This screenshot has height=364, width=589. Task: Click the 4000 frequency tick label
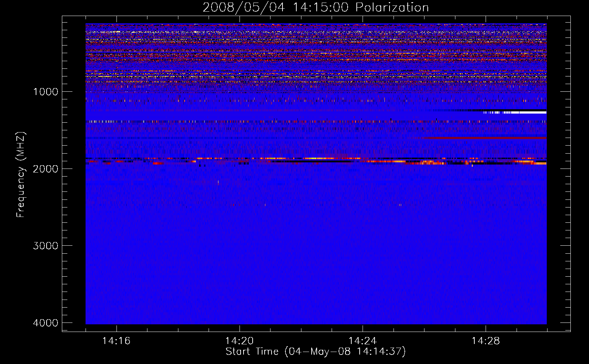[x=46, y=323]
